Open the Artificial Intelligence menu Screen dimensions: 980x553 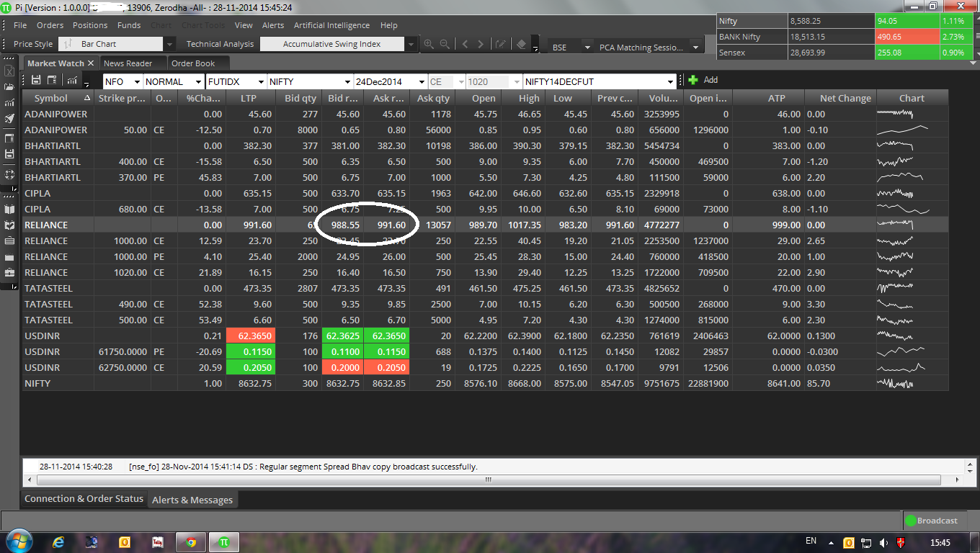coord(331,25)
